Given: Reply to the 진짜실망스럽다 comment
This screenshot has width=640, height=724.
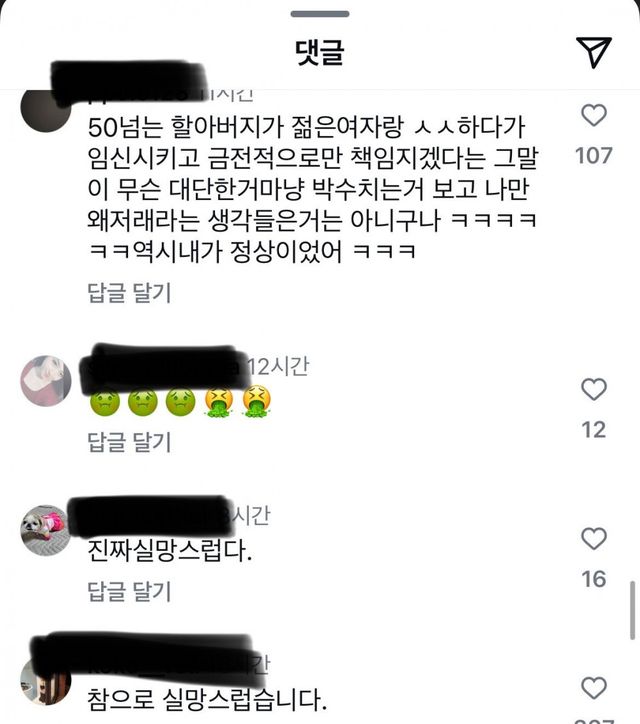Looking at the screenshot, I should coord(129,591).
